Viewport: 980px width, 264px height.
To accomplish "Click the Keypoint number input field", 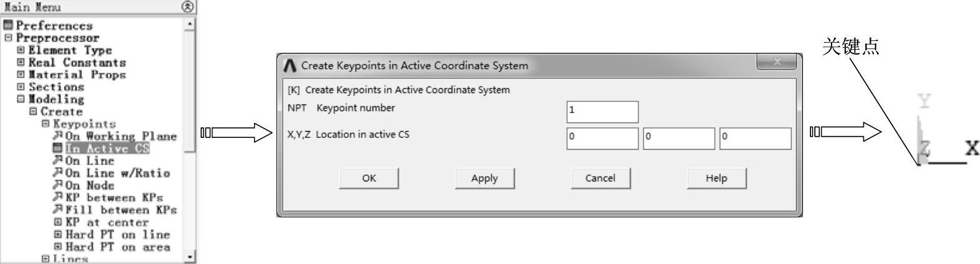I will [x=602, y=112].
